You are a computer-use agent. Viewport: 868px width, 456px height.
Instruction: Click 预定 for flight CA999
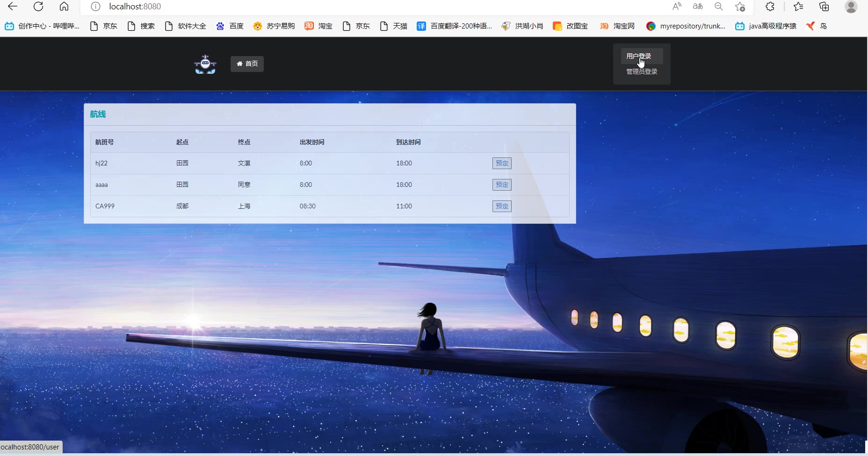pyautogui.click(x=502, y=206)
